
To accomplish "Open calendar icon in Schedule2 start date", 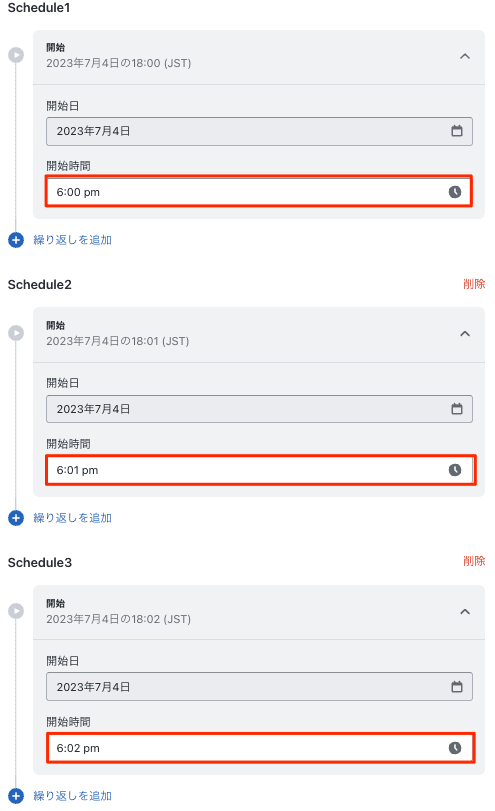I will [x=457, y=409].
